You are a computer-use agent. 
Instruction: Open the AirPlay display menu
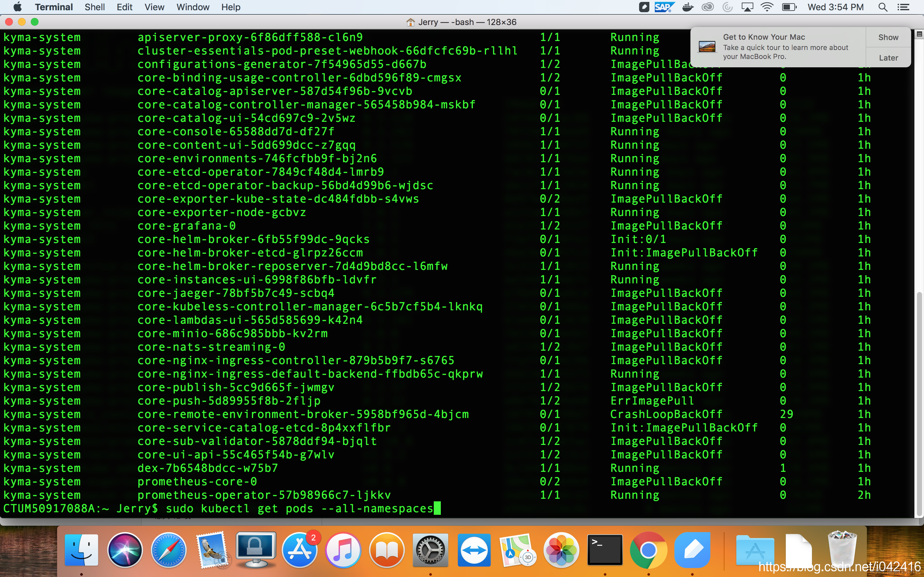click(747, 7)
